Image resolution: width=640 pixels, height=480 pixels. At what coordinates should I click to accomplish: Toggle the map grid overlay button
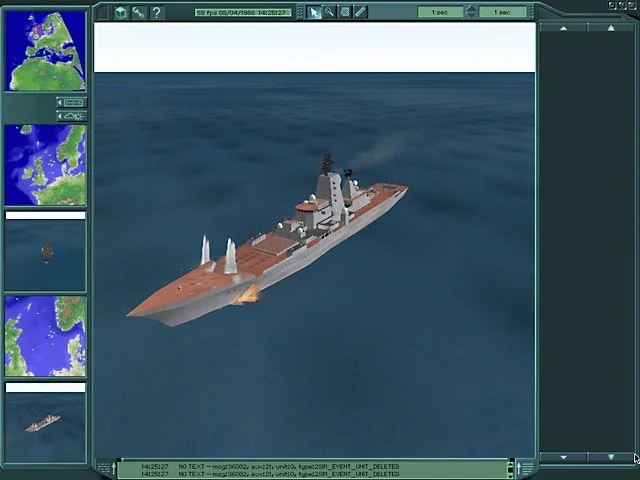72,102
